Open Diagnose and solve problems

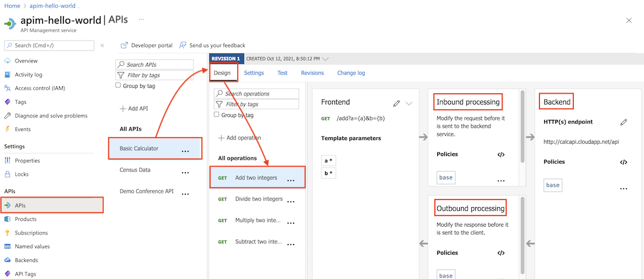(51, 116)
